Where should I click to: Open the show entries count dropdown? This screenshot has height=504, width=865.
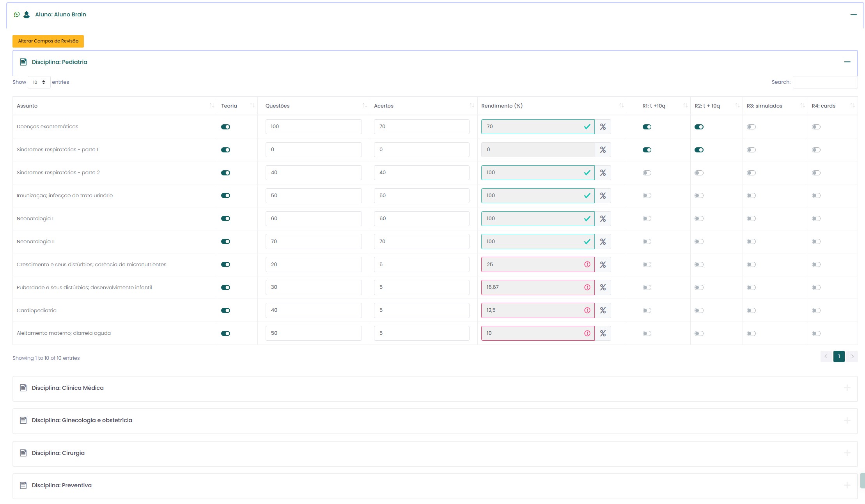(39, 82)
